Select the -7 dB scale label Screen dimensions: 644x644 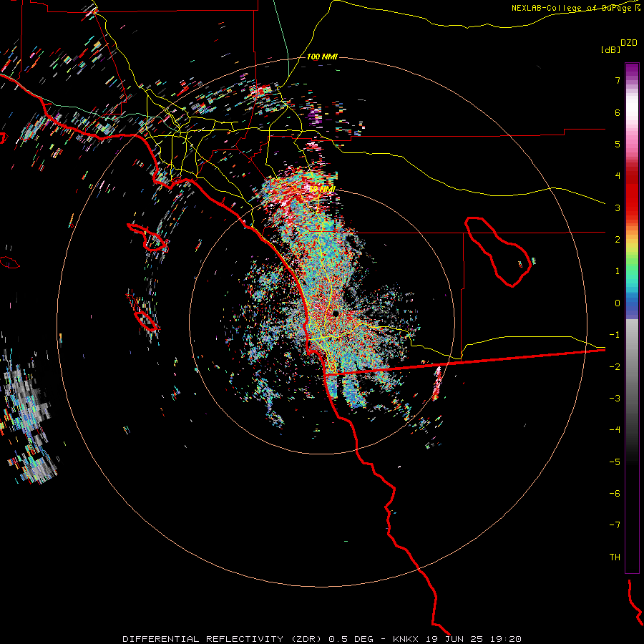(615, 525)
